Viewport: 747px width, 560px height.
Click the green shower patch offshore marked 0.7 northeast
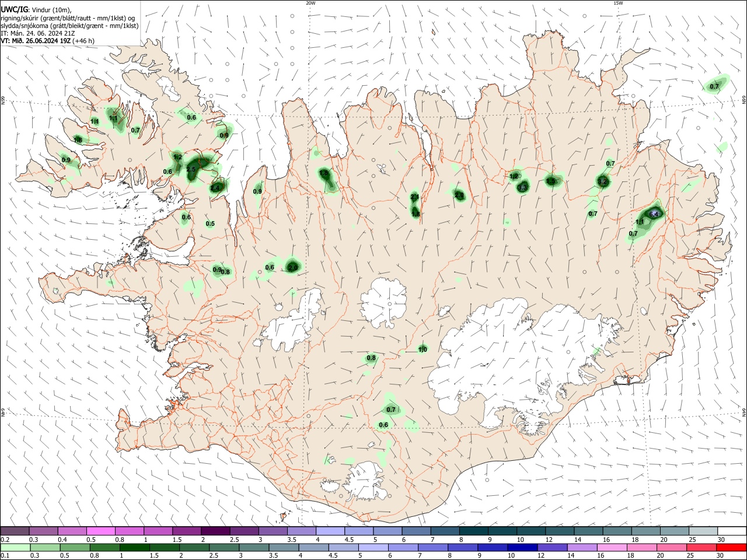point(717,85)
